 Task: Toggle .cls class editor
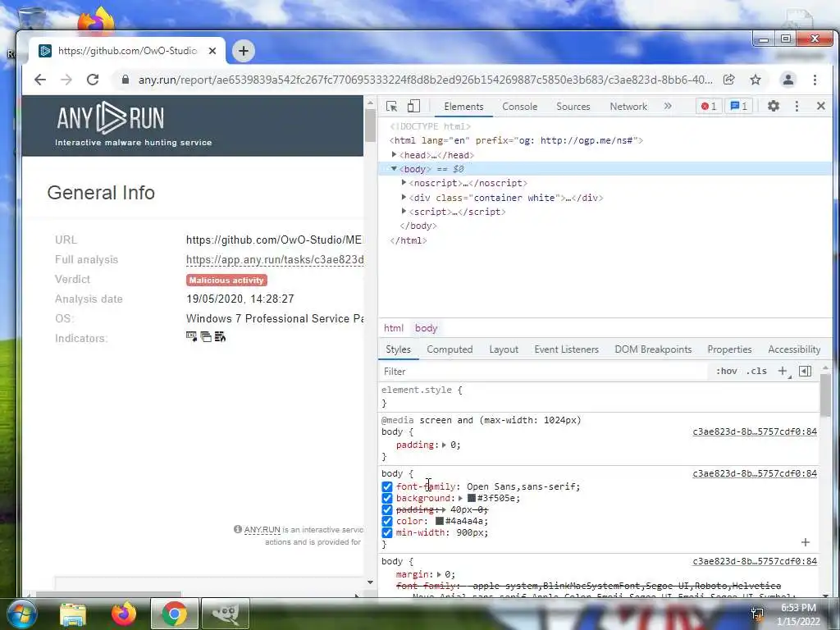pyautogui.click(x=756, y=372)
